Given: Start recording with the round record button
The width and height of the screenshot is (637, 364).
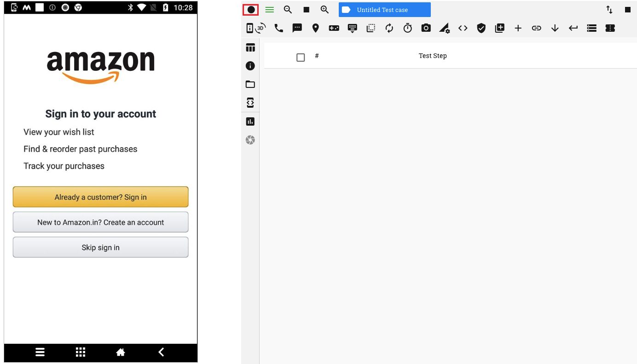Looking at the screenshot, I should coord(251,10).
